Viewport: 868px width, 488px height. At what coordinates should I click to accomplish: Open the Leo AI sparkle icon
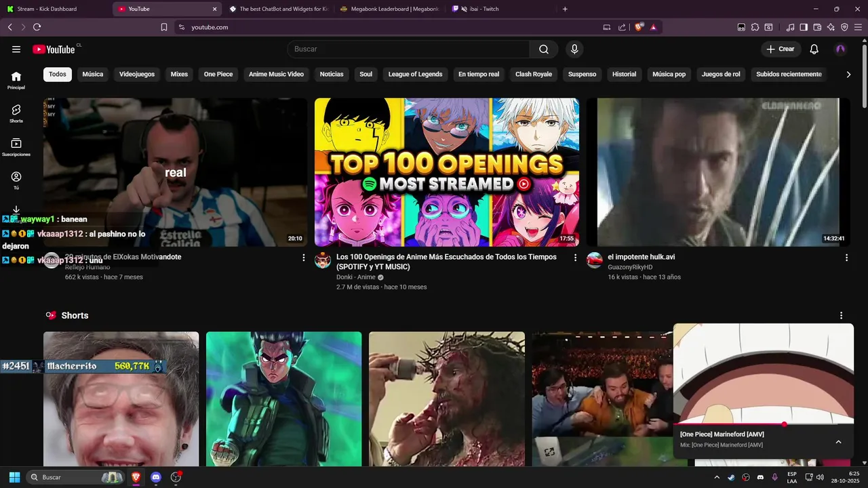coord(831,27)
